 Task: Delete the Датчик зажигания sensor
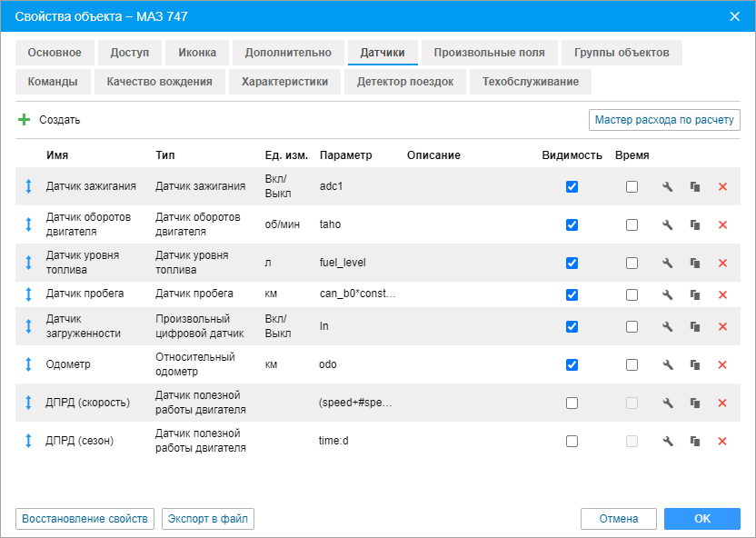click(722, 186)
